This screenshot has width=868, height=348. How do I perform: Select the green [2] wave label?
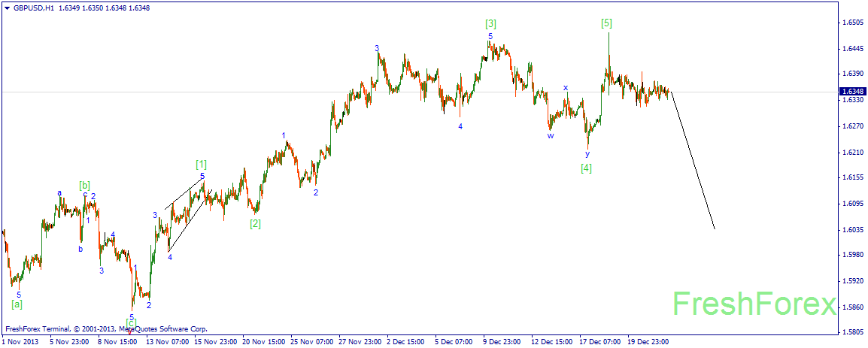point(255,223)
